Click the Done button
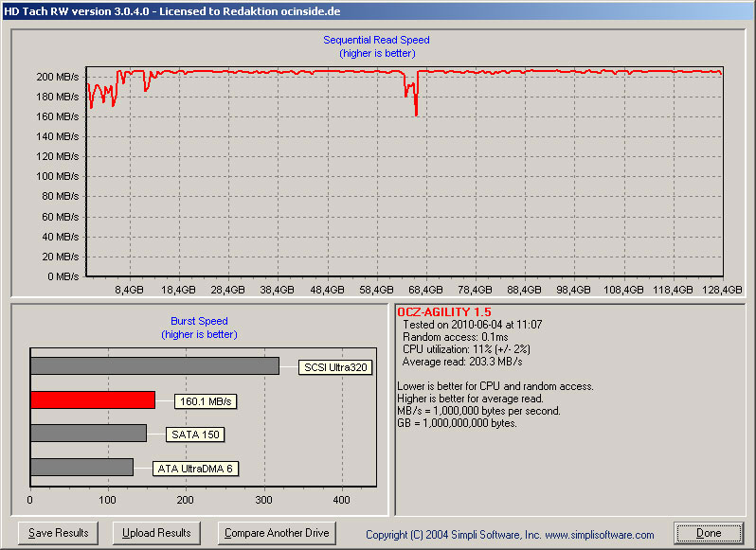Screen dimensions: 756x550 (709, 533)
